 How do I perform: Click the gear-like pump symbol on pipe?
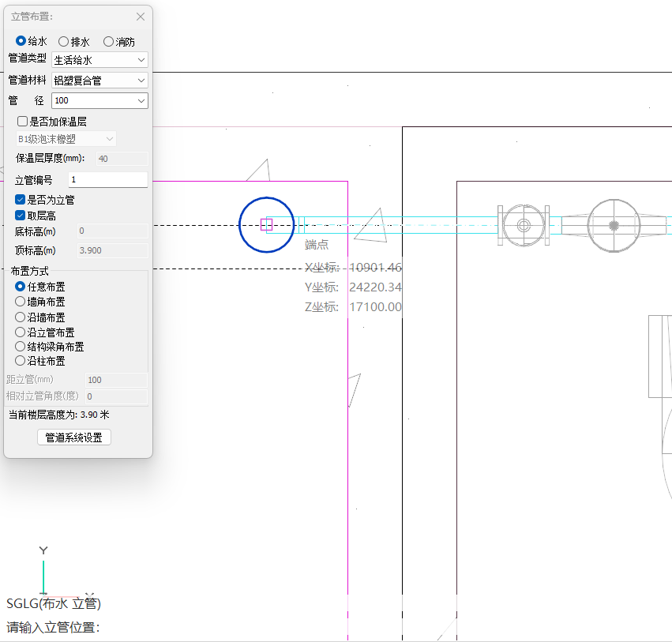point(614,226)
